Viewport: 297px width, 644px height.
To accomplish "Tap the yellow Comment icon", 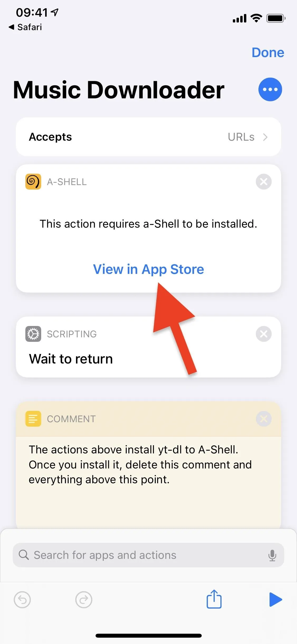I will pos(33,419).
